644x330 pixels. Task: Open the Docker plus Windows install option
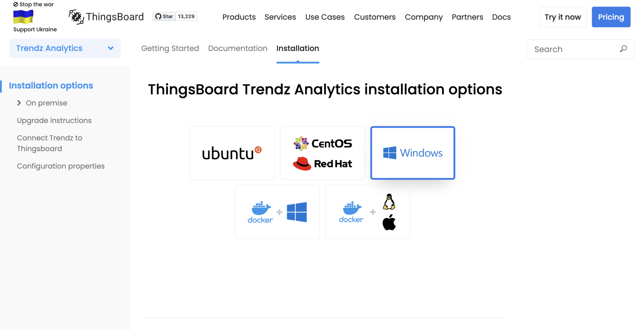(277, 212)
